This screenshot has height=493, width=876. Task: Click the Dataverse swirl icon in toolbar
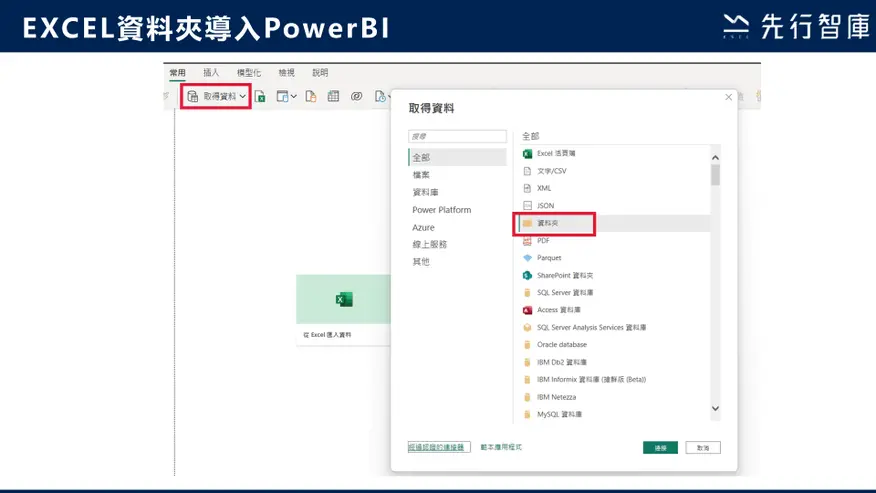click(356, 96)
